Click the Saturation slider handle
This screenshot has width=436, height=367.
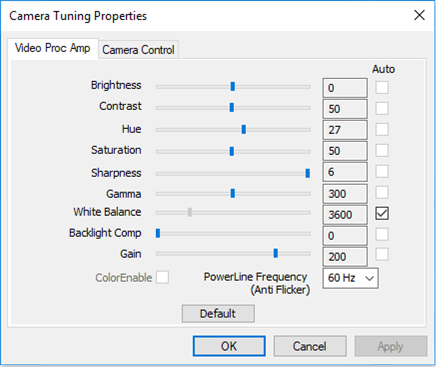coord(232,151)
